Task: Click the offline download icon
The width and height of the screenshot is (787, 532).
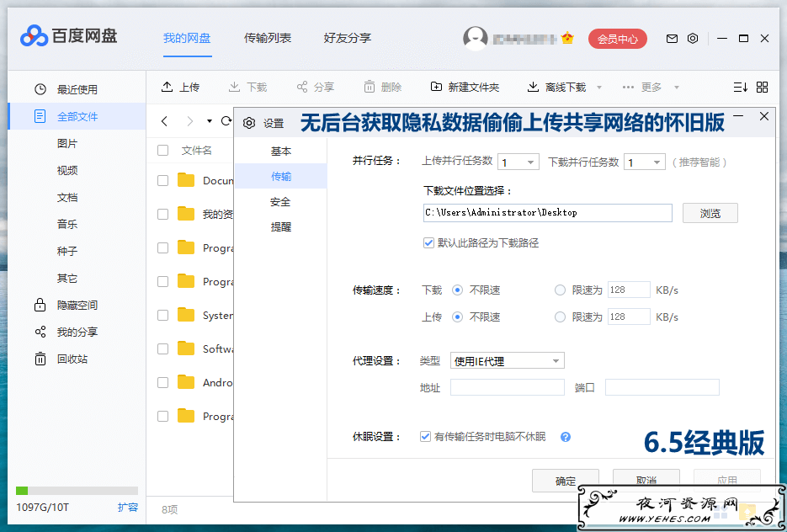Action: click(x=533, y=87)
